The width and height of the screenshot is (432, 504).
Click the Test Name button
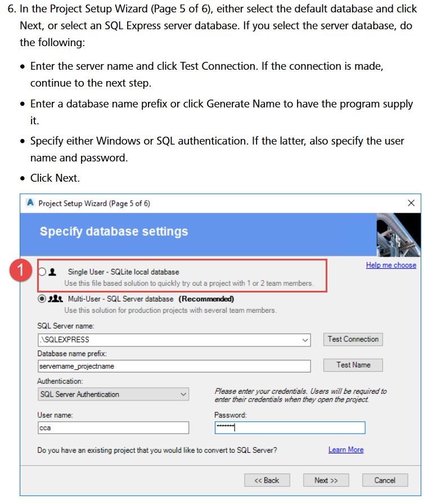353,364
